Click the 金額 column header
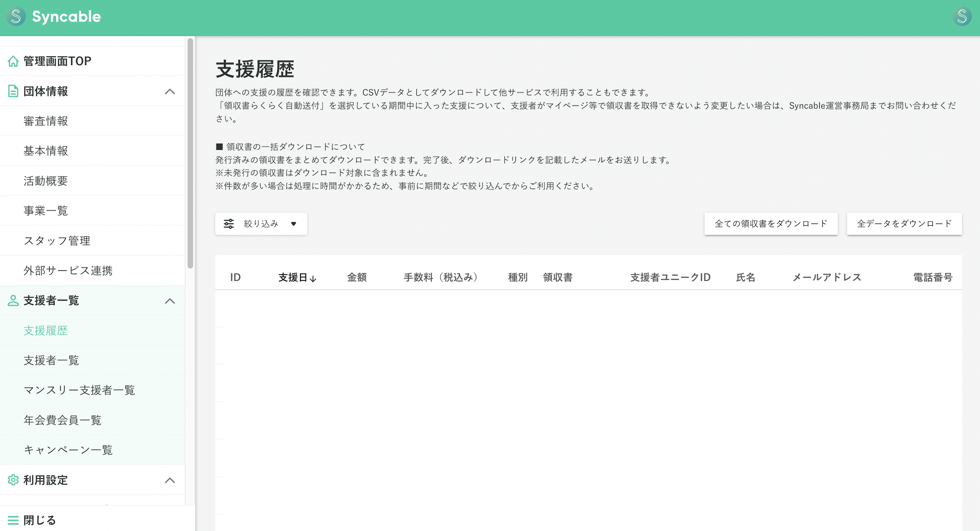Screen dimensions: 980x531 pyautogui.click(x=357, y=277)
